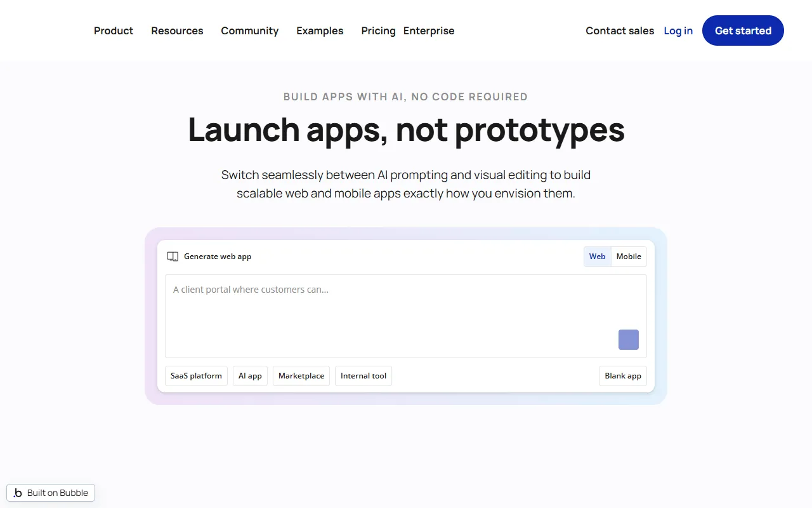Click the Log in link
The height and width of the screenshot is (508, 812).
coord(678,30)
